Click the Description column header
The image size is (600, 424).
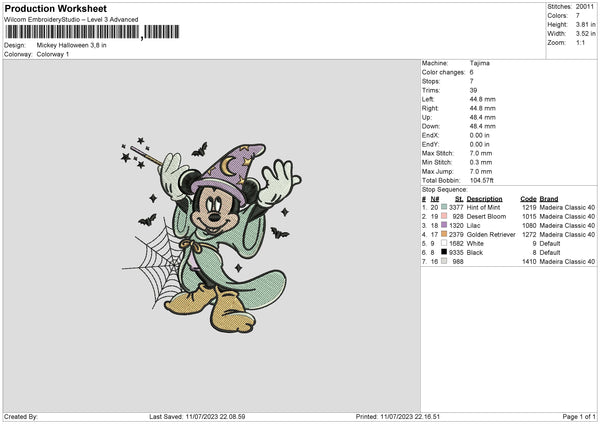coord(484,199)
